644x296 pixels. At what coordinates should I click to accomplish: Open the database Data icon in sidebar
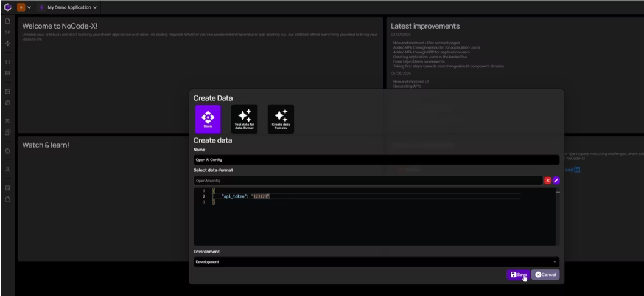coord(7,73)
